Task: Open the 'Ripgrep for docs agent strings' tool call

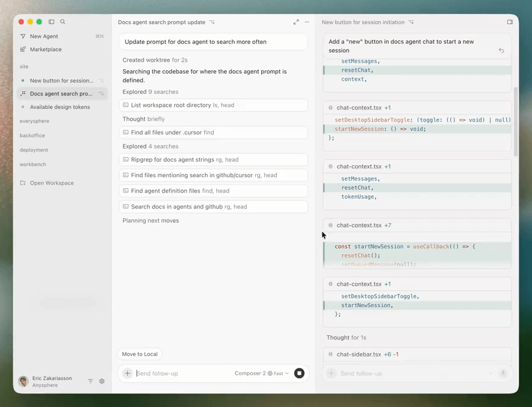Action: coord(213,159)
